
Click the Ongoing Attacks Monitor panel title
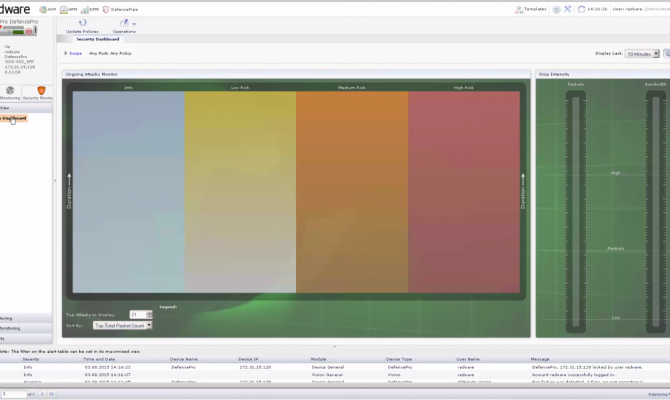tap(91, 74)
